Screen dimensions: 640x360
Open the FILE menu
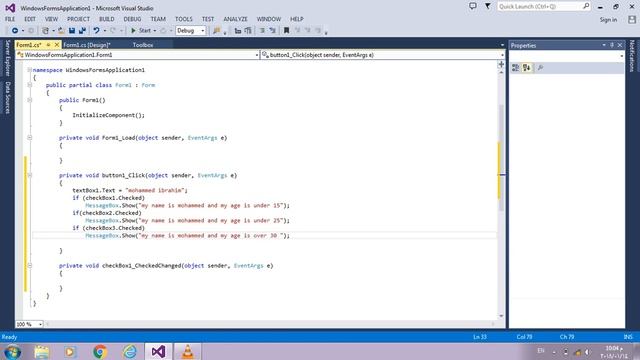10,19
